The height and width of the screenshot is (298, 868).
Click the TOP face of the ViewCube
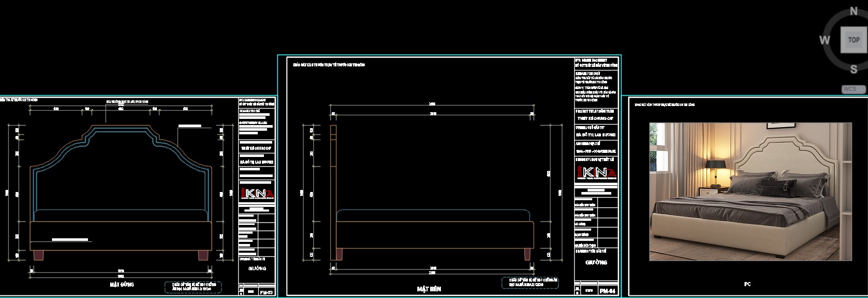(x=854, y=40)
